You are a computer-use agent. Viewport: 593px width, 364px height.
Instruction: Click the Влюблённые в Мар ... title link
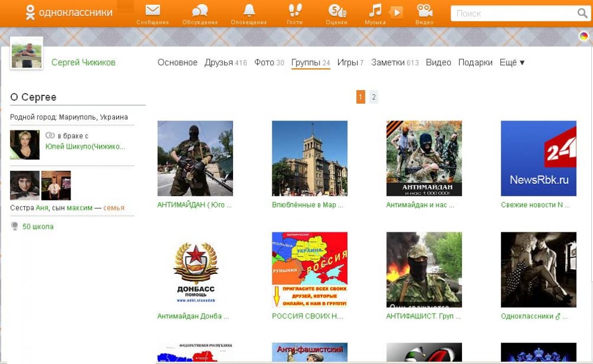pos(307,205)
